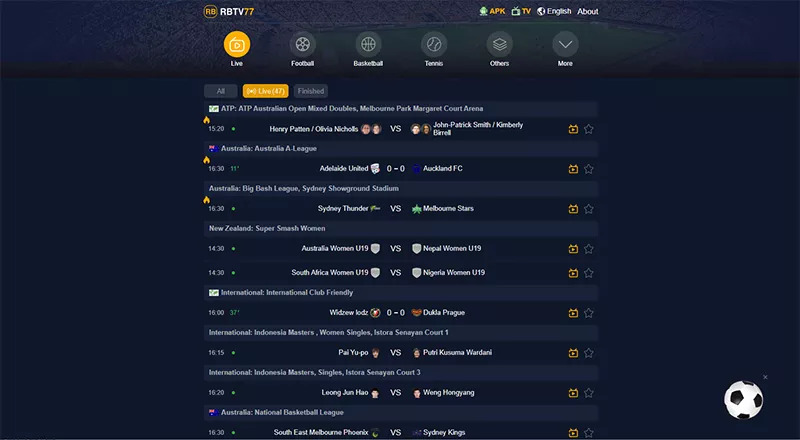The width and height of the screenshot is (800, 440).
Task: Click the floating soccer ball widget
Action: click(744, 400)
